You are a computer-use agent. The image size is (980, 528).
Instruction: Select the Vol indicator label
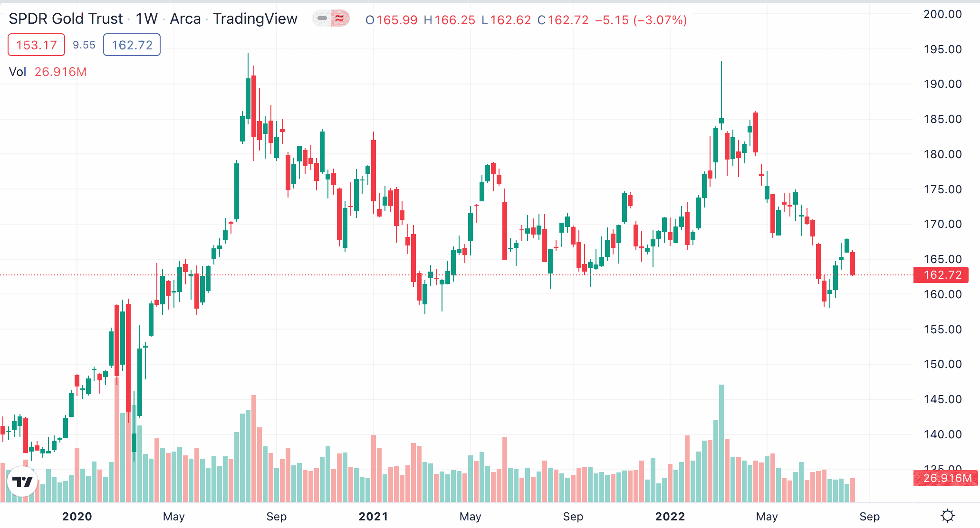[x=18, y=72]
